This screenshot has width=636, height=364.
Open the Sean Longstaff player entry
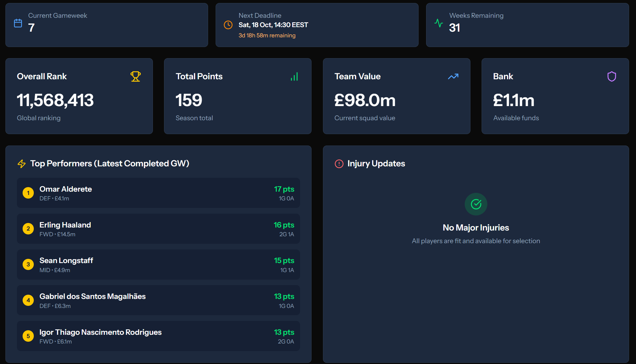pyautogui.click(x=158, y=265)
